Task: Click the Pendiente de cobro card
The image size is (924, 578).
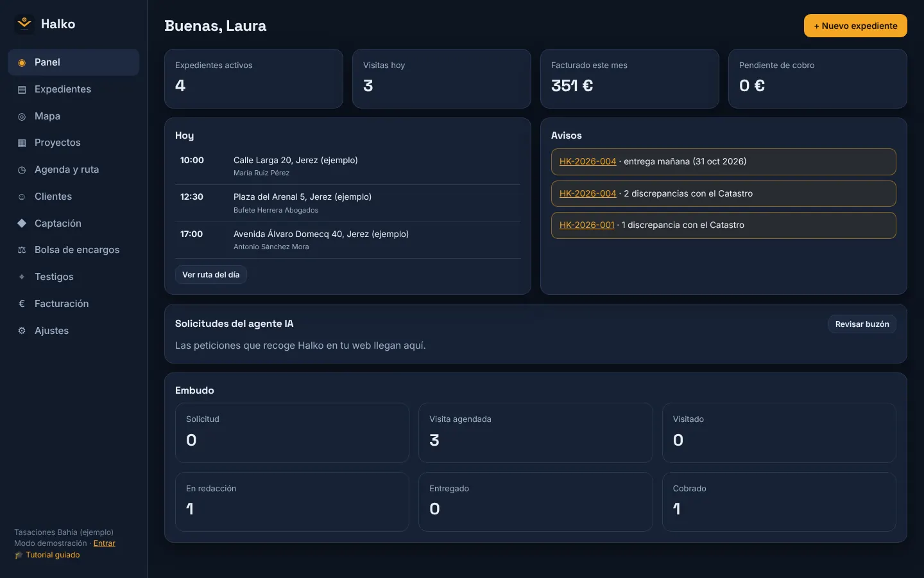Action: point(817,78)
